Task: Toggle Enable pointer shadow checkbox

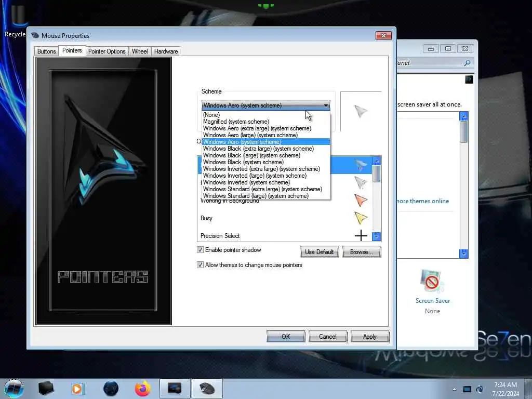Action: point(200,250)
